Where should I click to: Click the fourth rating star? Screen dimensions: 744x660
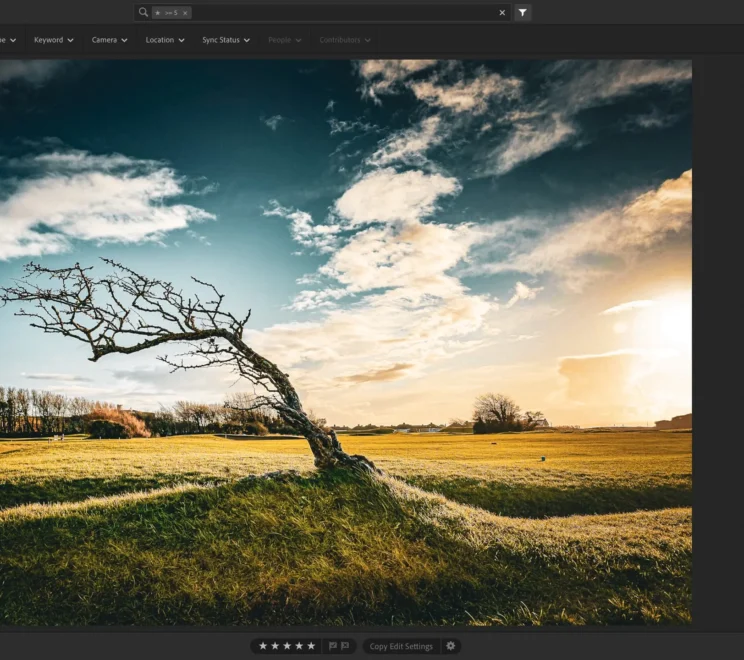pos(299,646)
